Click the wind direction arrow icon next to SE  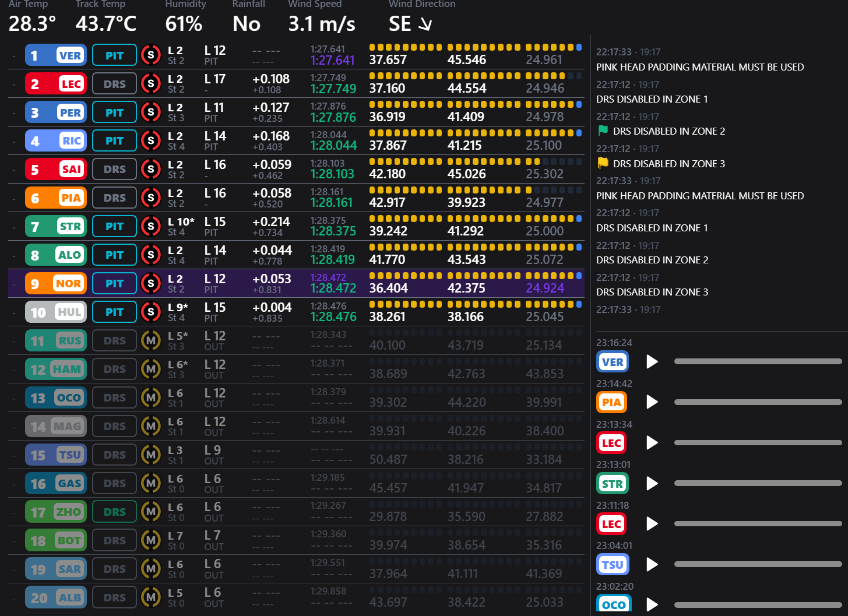(426, 24)
